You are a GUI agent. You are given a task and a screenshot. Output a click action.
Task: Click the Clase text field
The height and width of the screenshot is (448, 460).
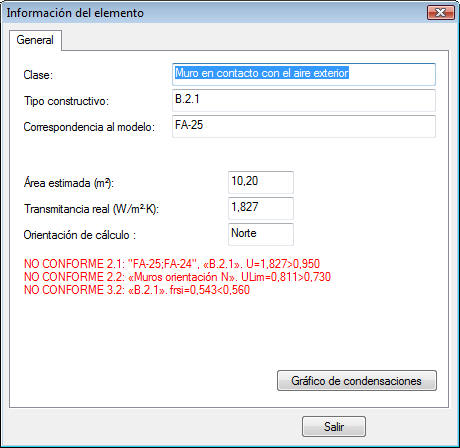point(304,74)
